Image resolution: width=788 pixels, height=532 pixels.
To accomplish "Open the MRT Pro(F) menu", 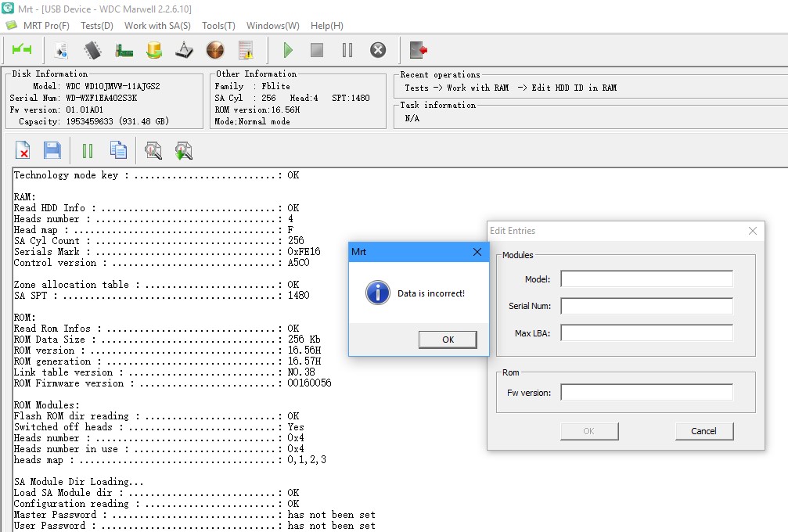I will pyautogui.click(x=46, y=26).
